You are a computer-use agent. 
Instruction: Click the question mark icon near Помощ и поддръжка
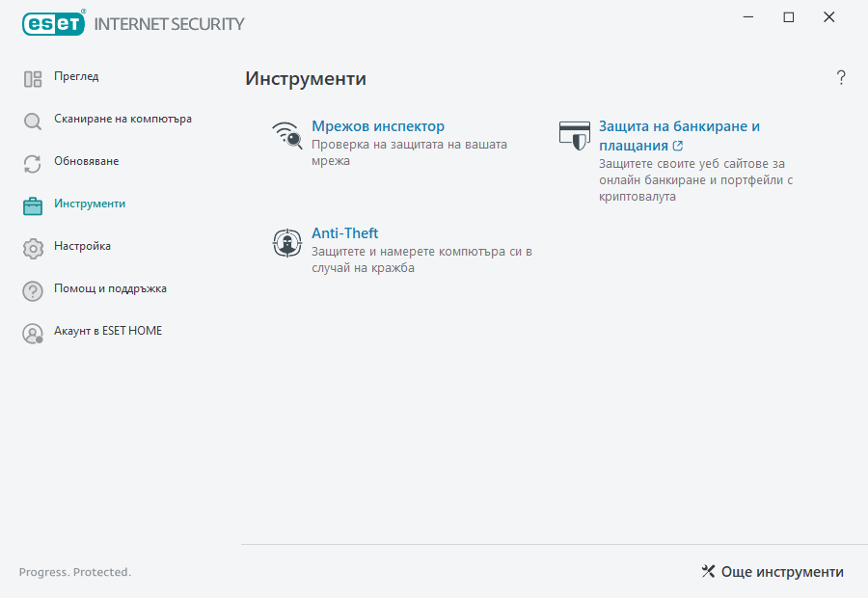click(x=32, y=288)
